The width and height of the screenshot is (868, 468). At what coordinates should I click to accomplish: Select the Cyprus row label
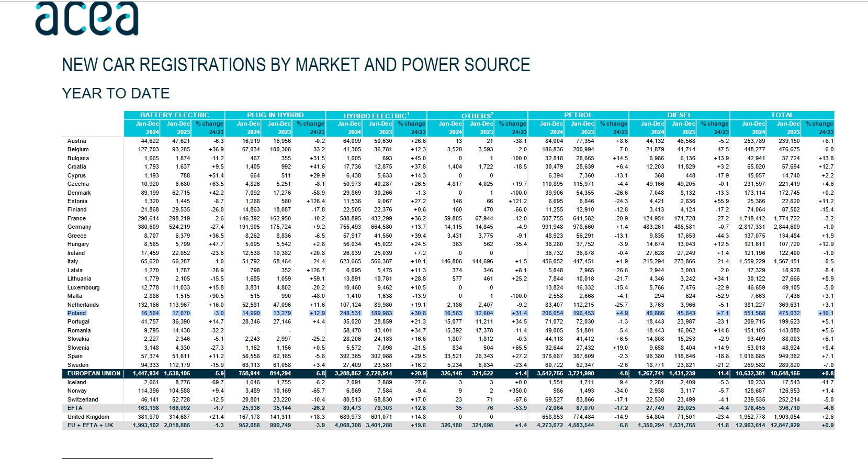tap(76, 175)
